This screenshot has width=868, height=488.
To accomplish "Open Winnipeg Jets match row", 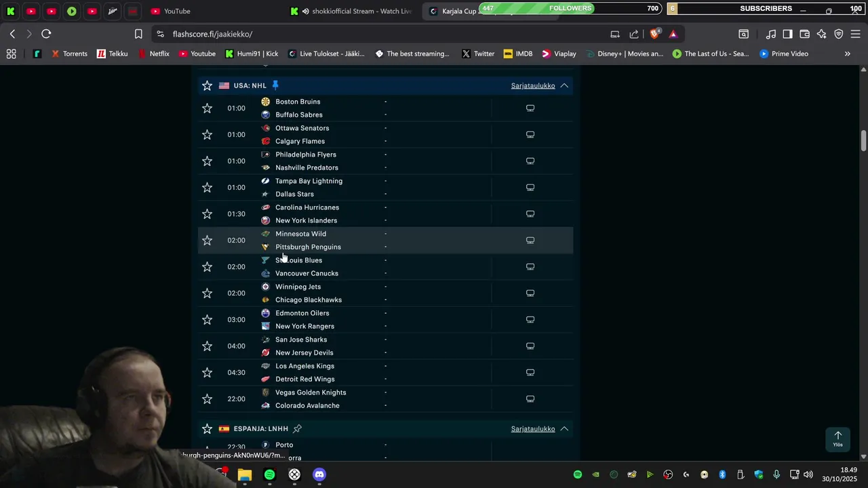I will pyautogui.click(x=385, y=293).
